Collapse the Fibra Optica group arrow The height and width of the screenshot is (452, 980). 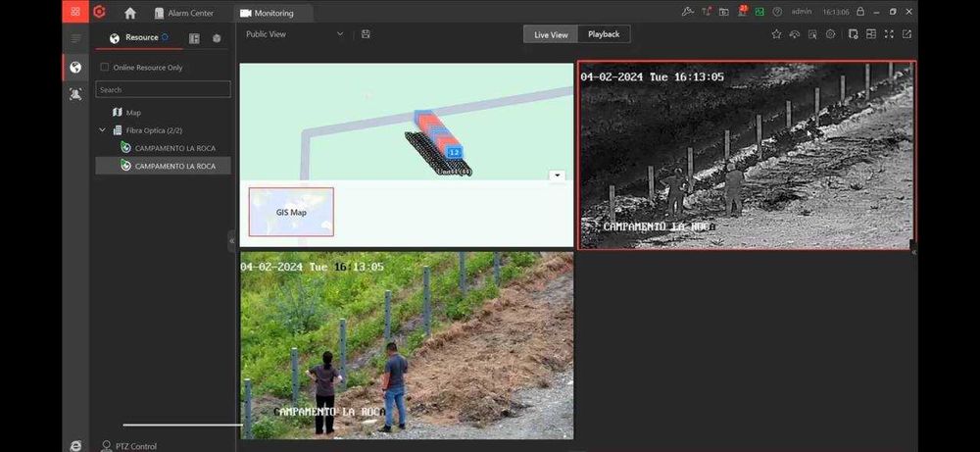click(103, 130)
